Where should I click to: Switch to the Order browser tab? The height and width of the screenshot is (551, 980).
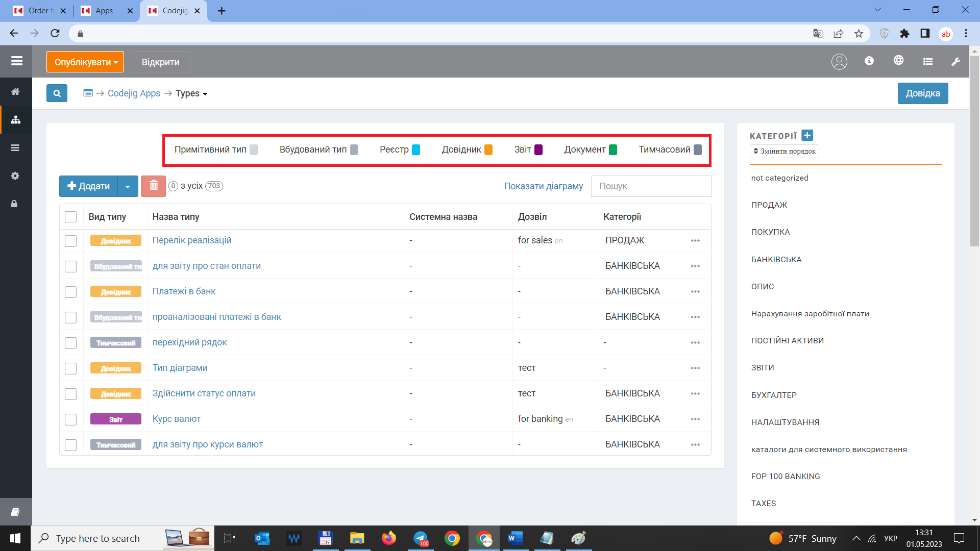pos(40,11)
